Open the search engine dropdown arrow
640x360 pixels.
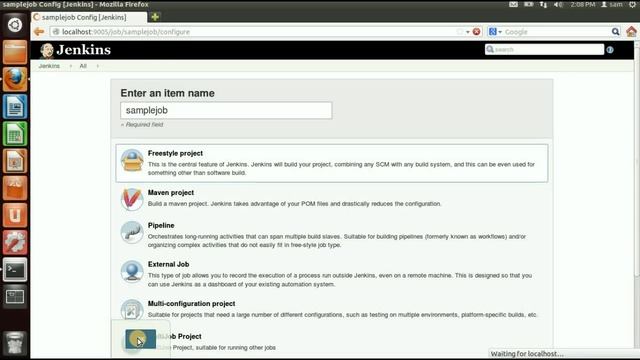coord(500,32)
